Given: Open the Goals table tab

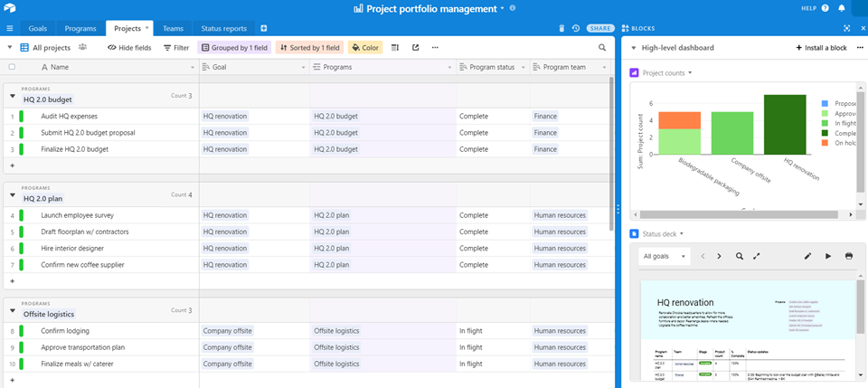Looking at the screenshot, I should pyautogui.click(x=38, y=28).
